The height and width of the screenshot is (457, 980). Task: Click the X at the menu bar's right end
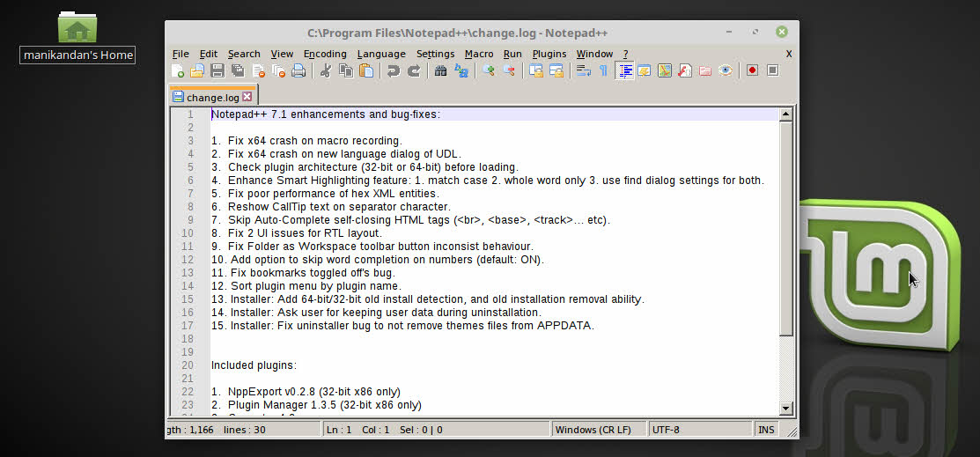tap(789, 54)
